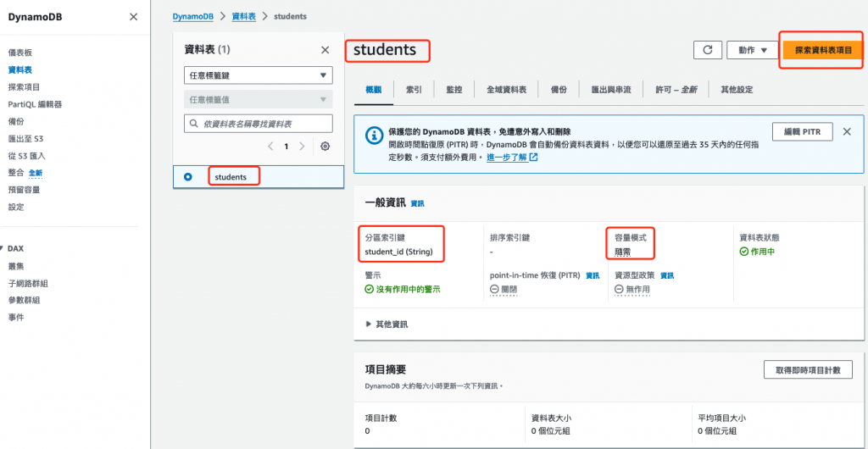Switch to the 監控 tab

pyautogui.click(x=454, y=90)
